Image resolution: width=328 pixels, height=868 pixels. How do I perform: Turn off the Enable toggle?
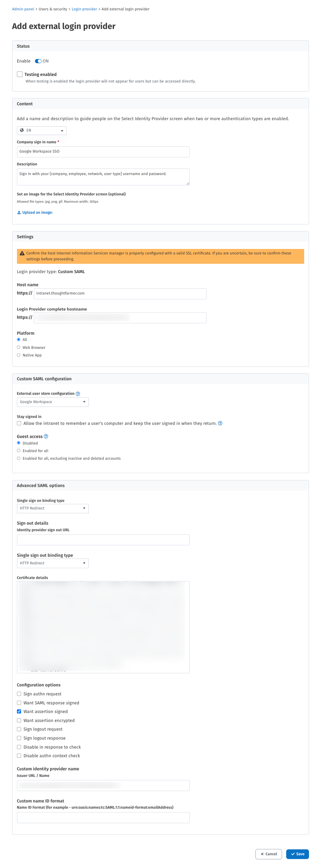pyautogui.click(x=38, y=61)
